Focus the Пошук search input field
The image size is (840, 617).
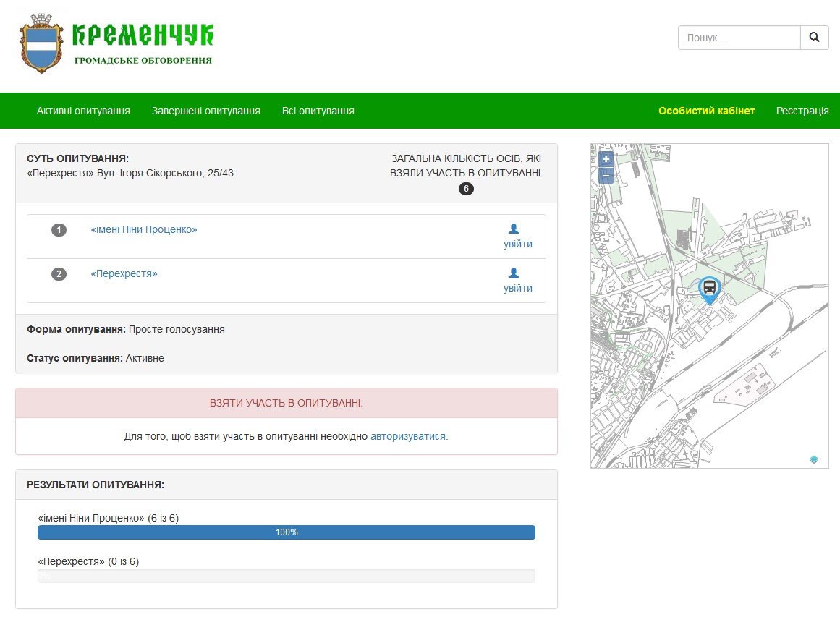click(x=739, y=38)
